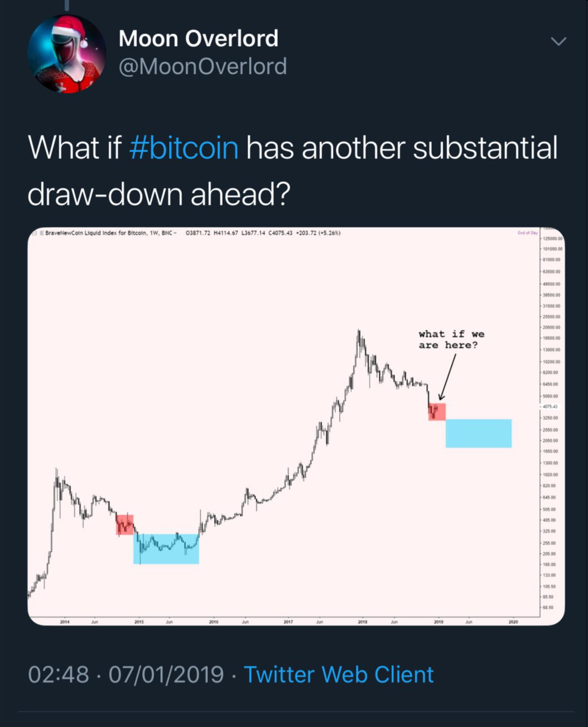
Task: Click the tweet timestamp 02:48 · 07/01/2019
Action: (x=126, y=675)
